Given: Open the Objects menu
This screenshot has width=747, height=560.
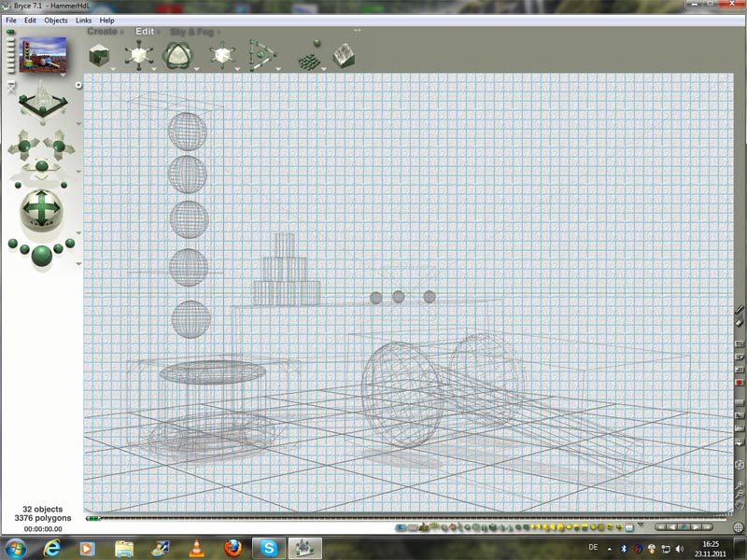Looking at the screenshot, I should click(x=56, y=21).
